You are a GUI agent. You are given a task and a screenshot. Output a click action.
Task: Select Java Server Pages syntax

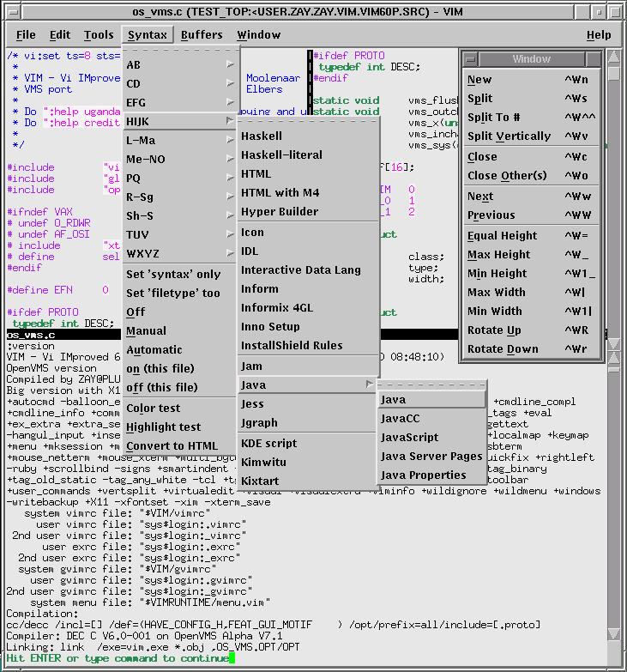click(x=431, y=456)
